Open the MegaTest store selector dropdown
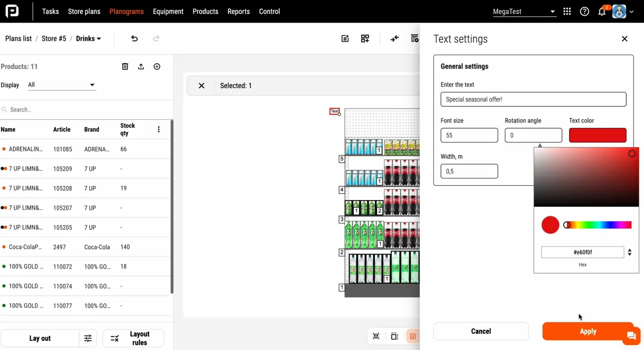This screenshot has height=350, width=644. click(524, 11)
